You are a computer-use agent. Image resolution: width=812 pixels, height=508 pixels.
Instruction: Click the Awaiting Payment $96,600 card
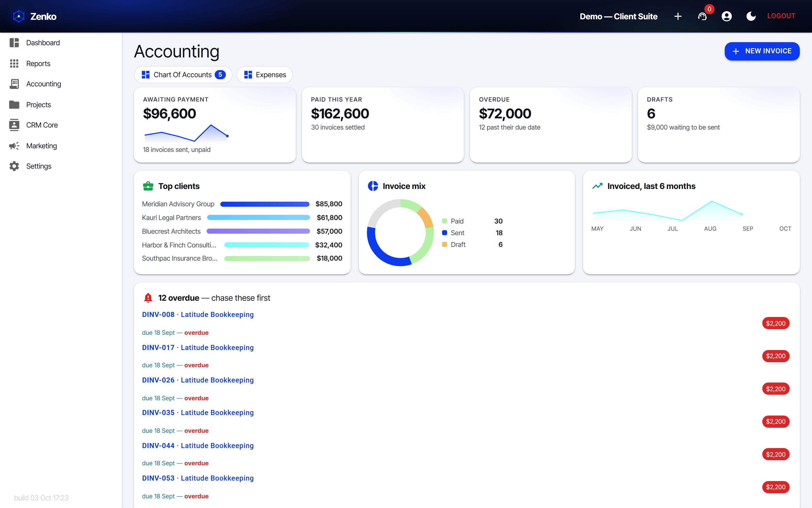[x=215, y=125]
